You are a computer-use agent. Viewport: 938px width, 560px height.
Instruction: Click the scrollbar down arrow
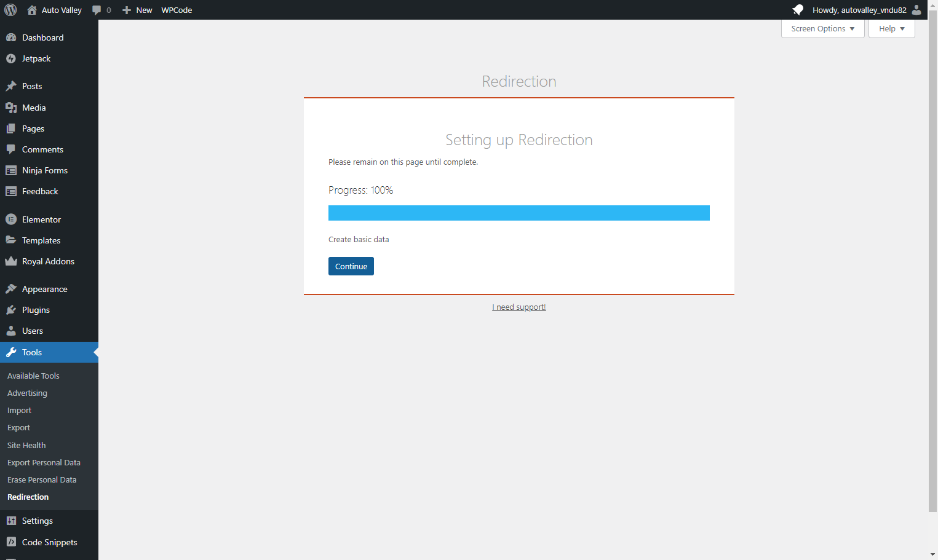[x=933, y=554]
